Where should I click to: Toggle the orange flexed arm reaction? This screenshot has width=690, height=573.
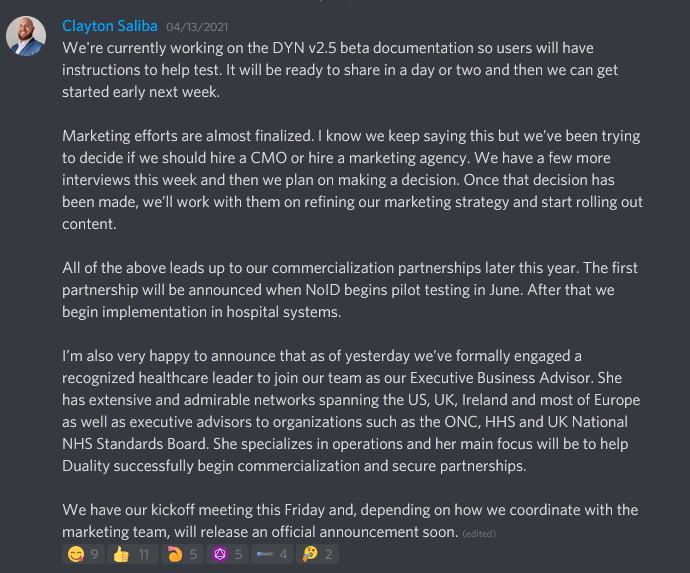(182, 554)
